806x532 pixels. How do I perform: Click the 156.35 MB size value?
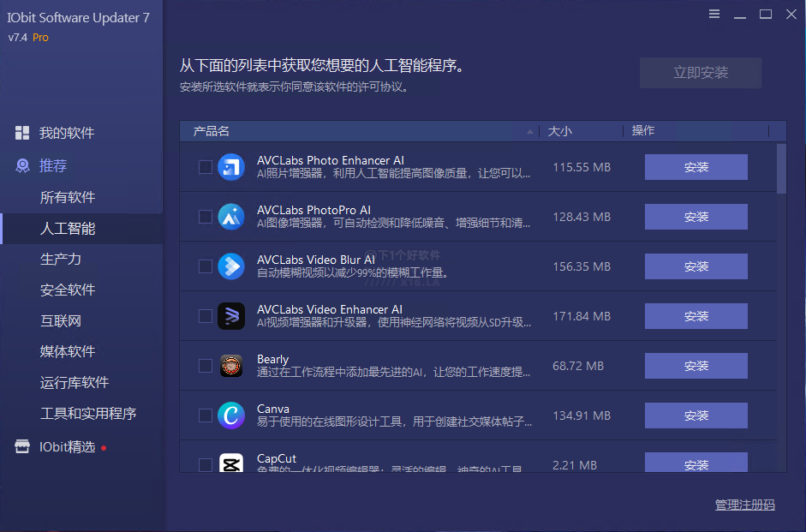[582, 266]
